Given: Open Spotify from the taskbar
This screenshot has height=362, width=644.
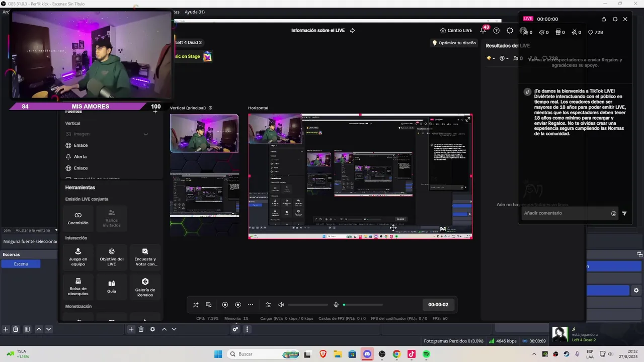Looking at the screenshot, I should click(426, 354).
